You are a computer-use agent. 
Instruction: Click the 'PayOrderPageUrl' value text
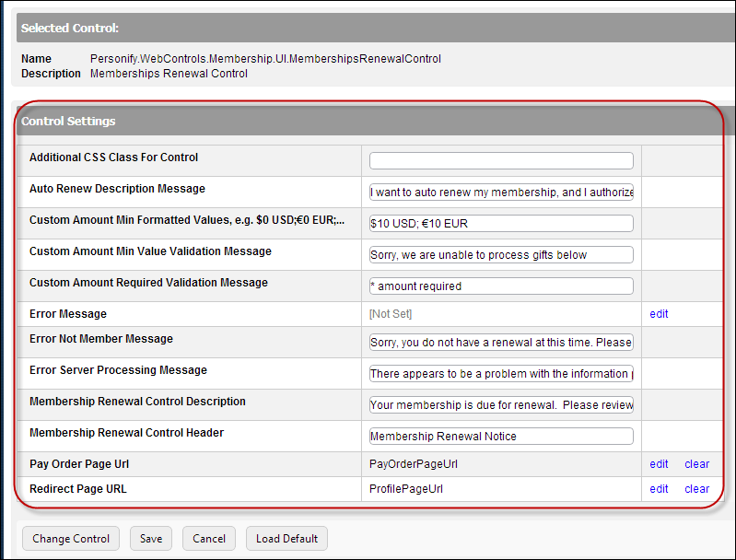click(x=413, y=464)
